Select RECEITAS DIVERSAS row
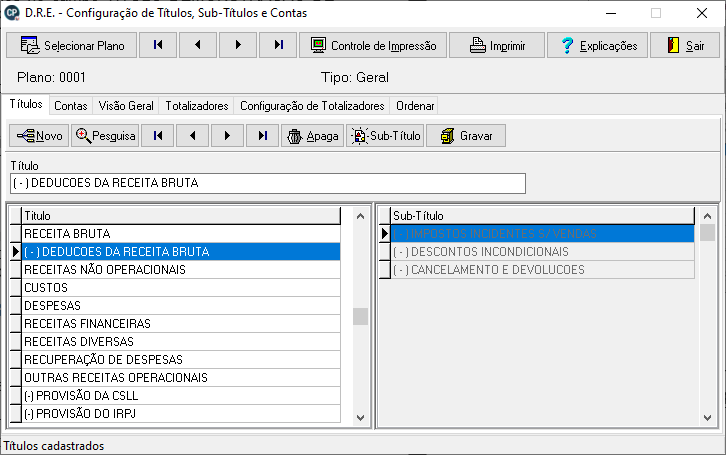Viewport: 726px width, 455px height. (181, 342)
